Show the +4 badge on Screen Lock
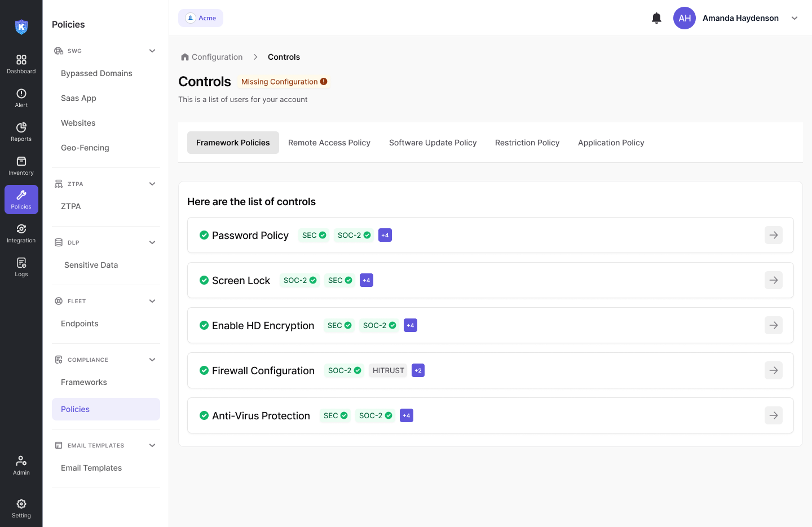 [x=367, y=280]
